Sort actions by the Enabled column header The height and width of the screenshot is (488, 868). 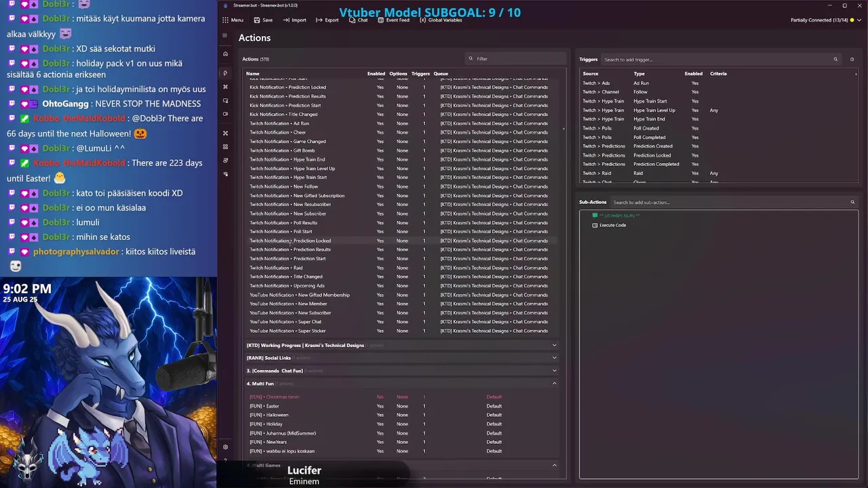pyautogui.click(x=376, y=73)
